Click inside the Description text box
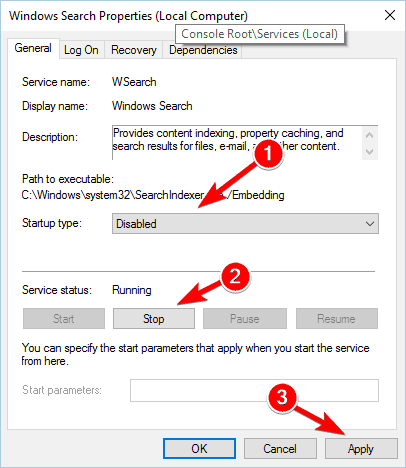 click(237, 143)
